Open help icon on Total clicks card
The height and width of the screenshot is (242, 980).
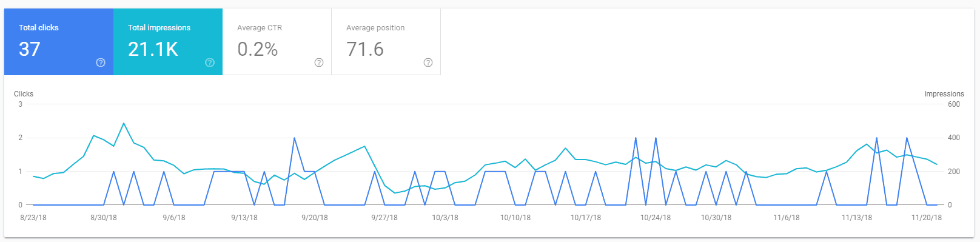pyautogui.click(x=101, y=62)
